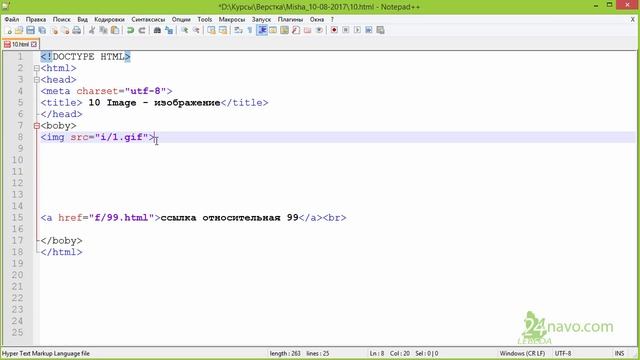
Task: Open User Defined Language toolbar icon
Action: pos(273,30)
